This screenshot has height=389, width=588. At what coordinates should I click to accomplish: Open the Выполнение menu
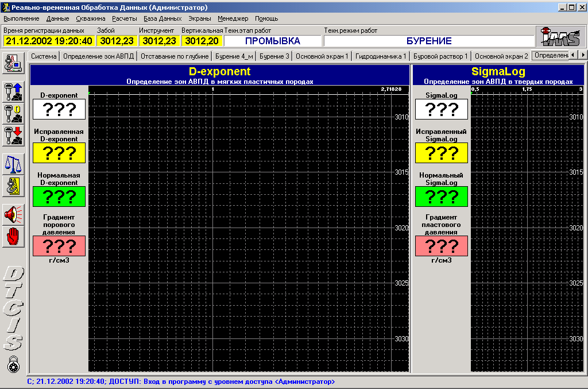point(21,18)
